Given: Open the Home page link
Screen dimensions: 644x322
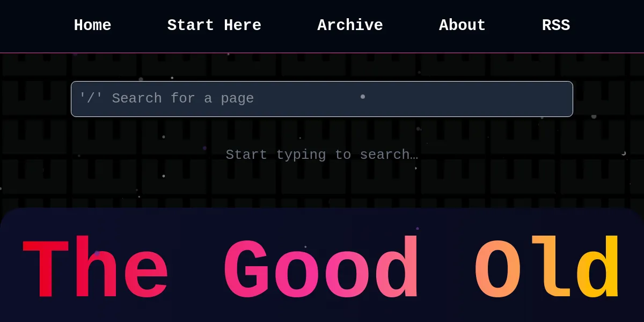Looking at the screenshot, I should [x=92, y=25].
